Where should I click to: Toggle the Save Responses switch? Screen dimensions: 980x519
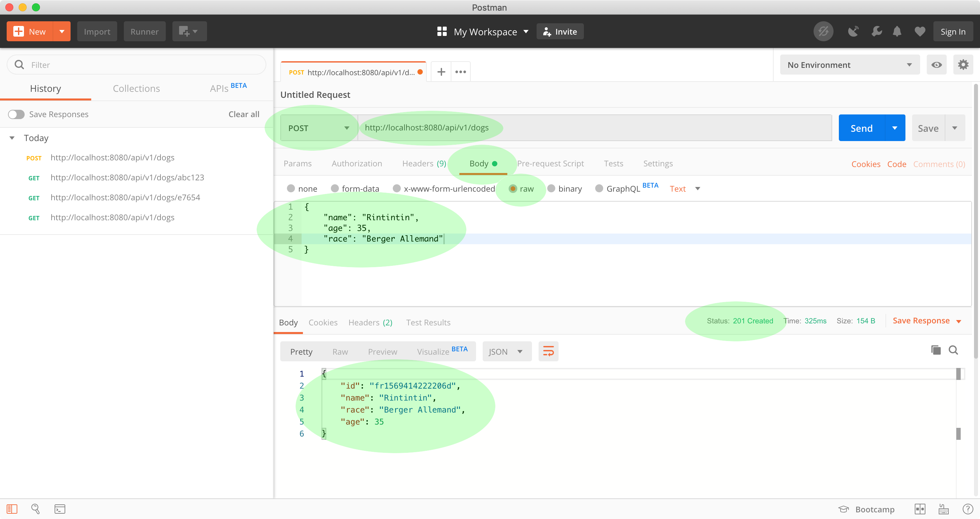(x=16, y=114)
